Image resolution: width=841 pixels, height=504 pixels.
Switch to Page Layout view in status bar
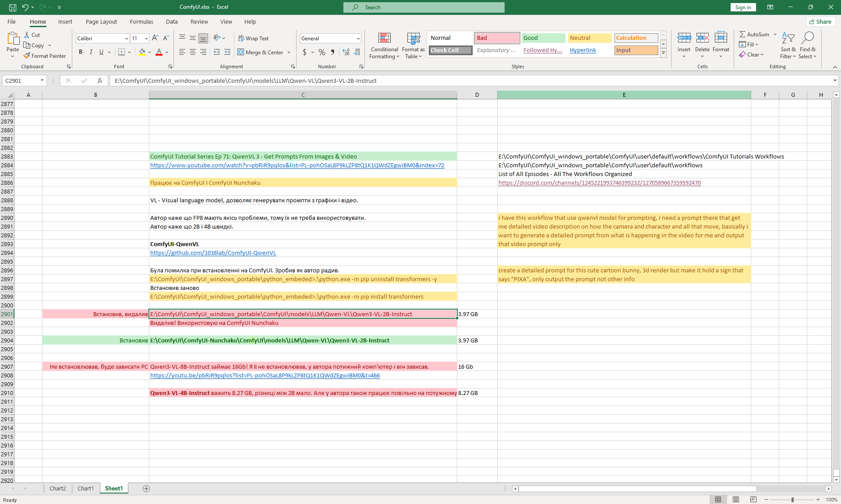click(736, 500)
